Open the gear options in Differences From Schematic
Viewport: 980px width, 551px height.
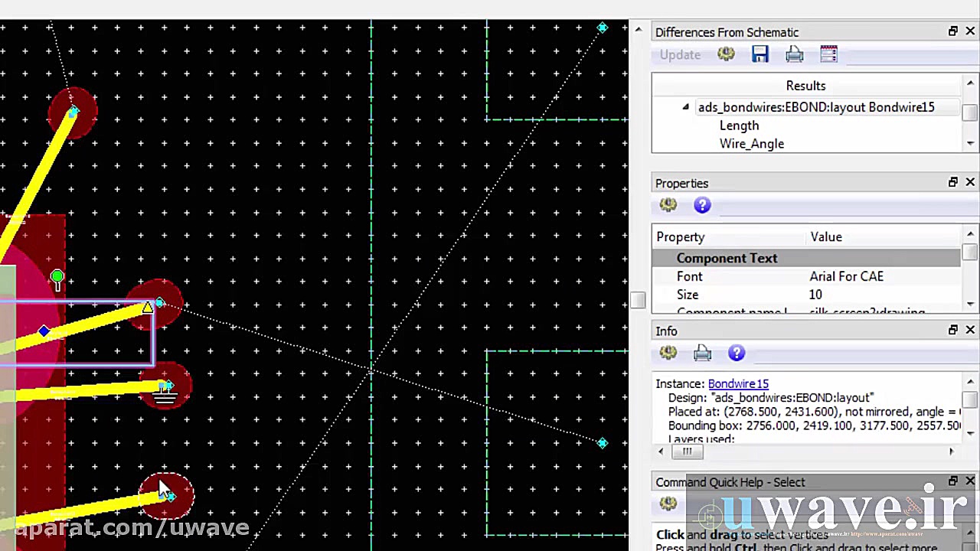(x=726, y=54)
